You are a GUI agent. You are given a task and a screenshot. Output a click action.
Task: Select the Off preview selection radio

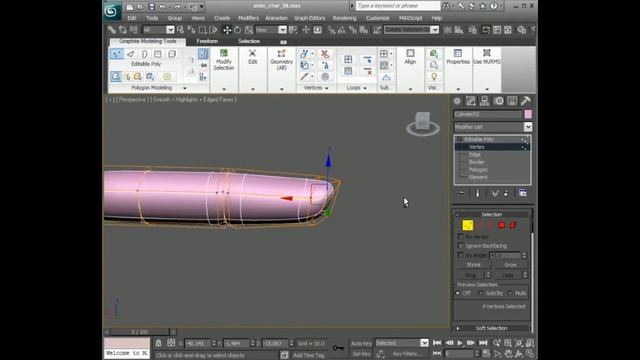point(458,293)
